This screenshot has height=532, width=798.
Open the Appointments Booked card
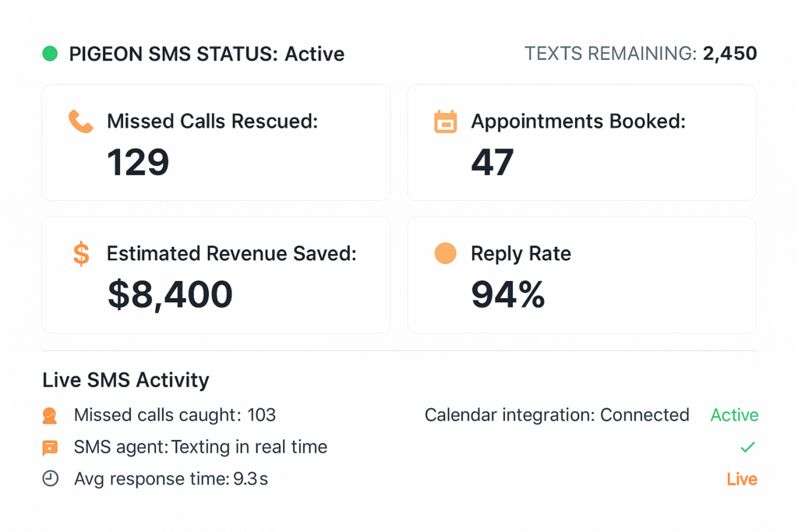[x=581, y=143]
